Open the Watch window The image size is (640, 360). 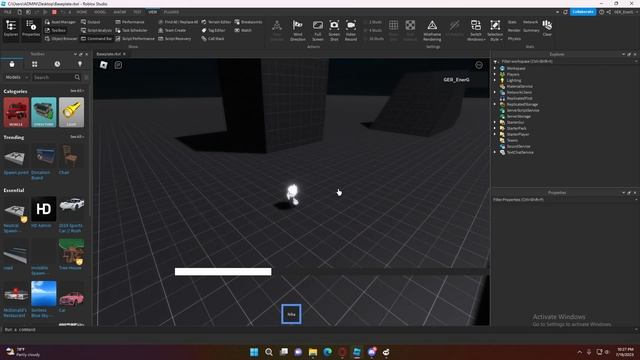tap(243, 30)
